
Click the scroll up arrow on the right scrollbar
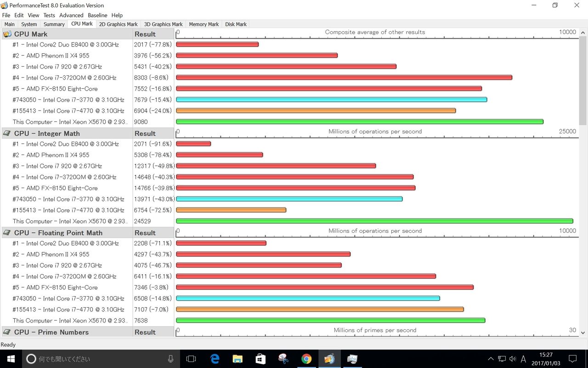[583, 32]
